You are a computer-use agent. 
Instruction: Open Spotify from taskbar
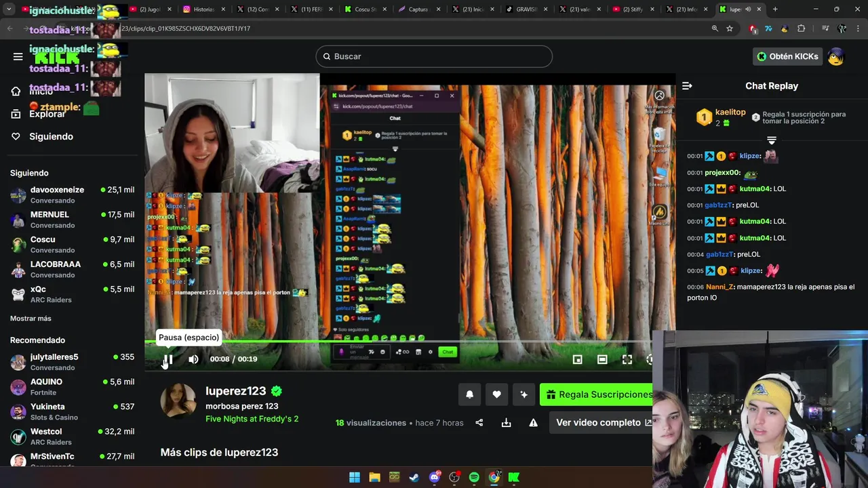click(x=474, y=477)
